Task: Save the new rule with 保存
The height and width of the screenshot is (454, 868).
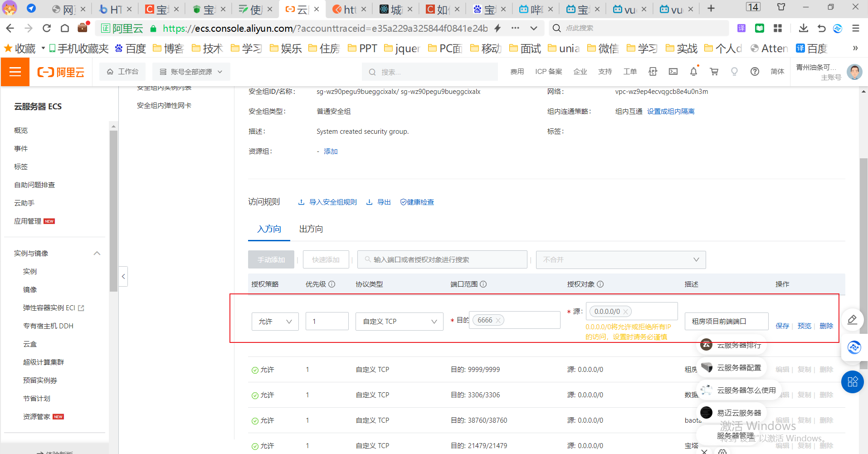Action: 782,326
